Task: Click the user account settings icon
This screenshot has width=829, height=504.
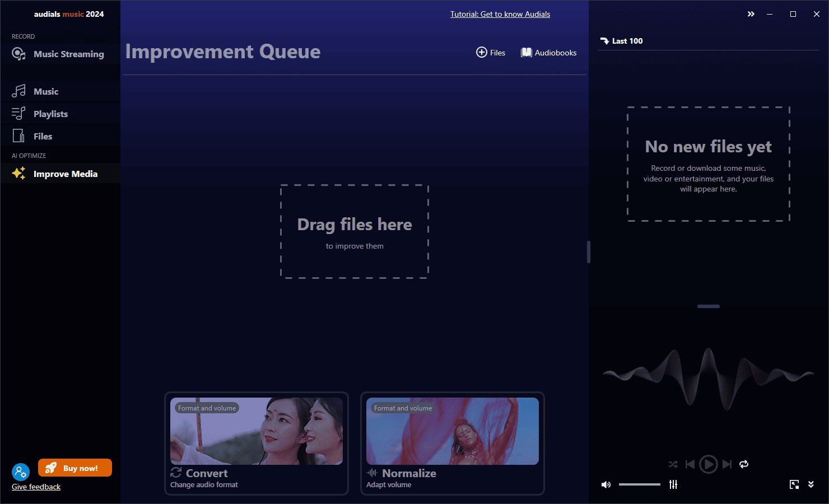Action: click(x=20, y=472)
